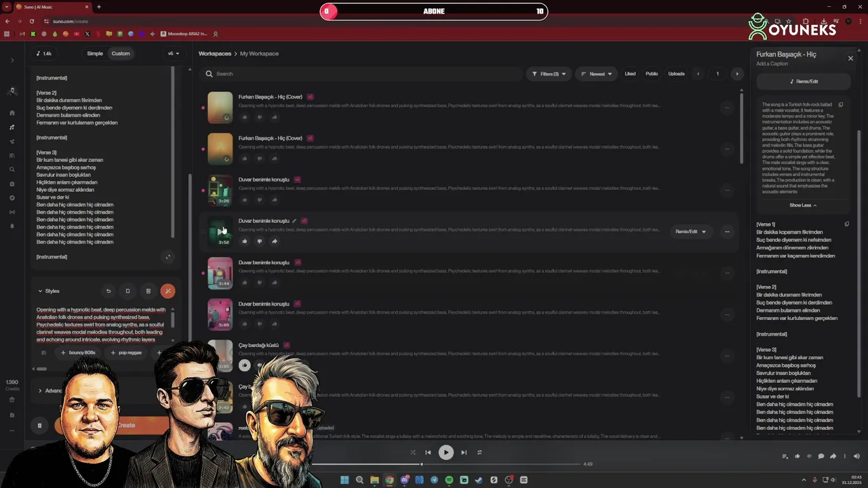Image resolution: width=868 pixels, height=488 pixels.
Task: Share the second Furkan Başaçık - Hiç (Cover)
Action: coord(274,159)
